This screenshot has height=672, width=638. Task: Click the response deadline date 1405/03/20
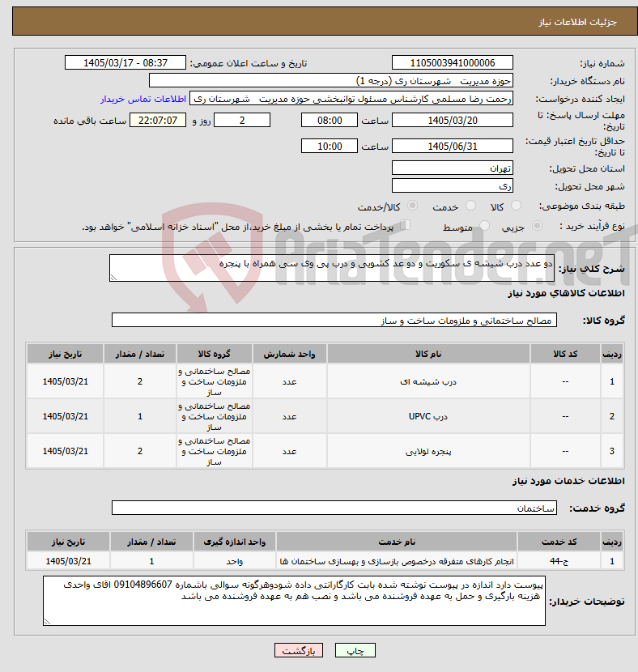[x=453, y=121]
